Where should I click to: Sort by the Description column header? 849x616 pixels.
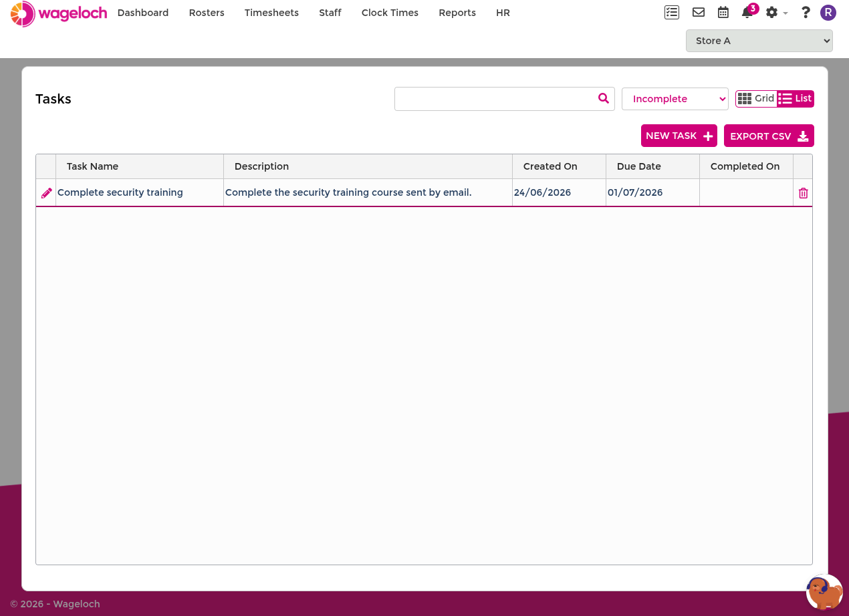tap(368, 166)
